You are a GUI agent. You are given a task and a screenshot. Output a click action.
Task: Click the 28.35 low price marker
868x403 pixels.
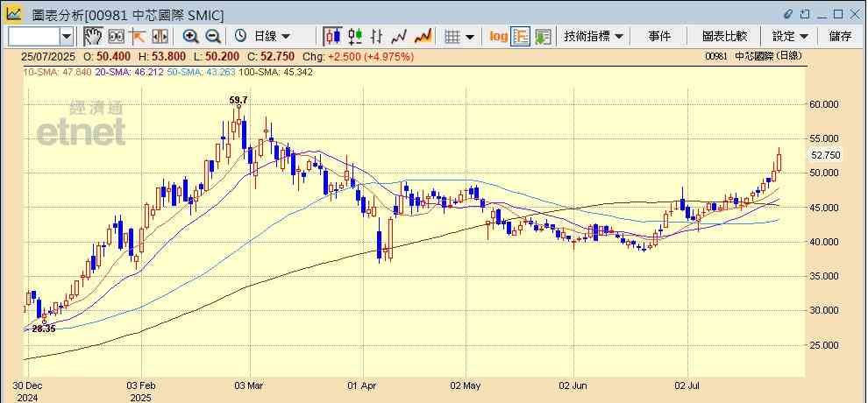tap(43, 329)
